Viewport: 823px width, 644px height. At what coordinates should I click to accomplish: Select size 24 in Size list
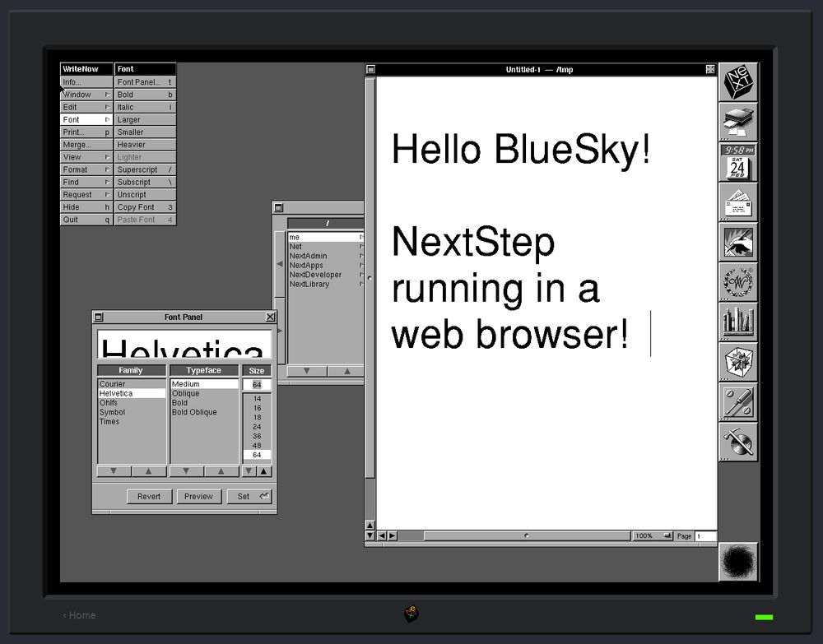257,427
